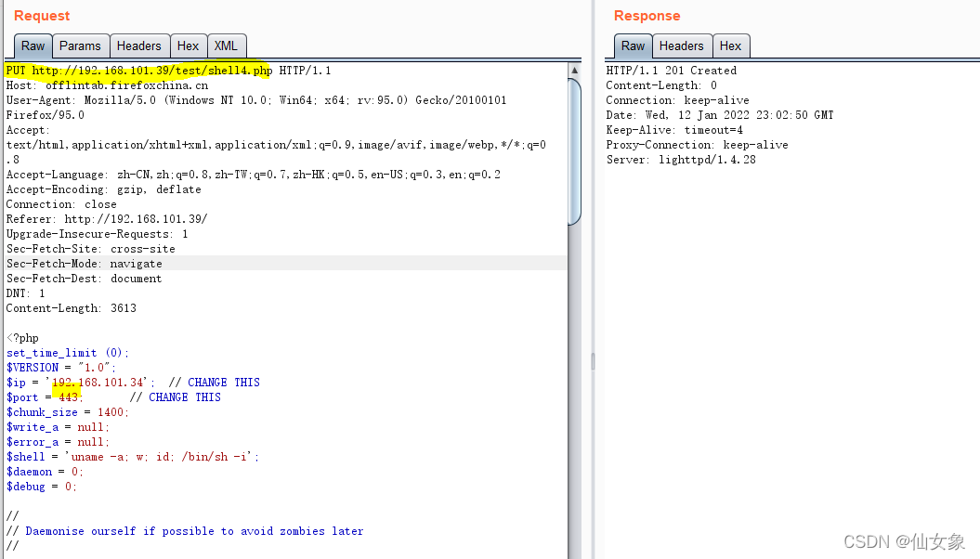Click the Daemonise ourself comment line
Viewport: 980px width, 559px height.
pyautogui.click(x=185, y=531)
